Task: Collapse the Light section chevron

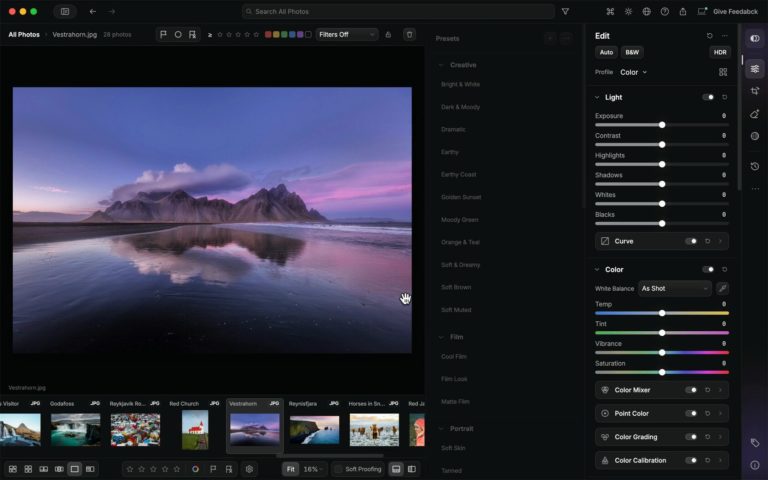Action: click(x=597, y=97)
